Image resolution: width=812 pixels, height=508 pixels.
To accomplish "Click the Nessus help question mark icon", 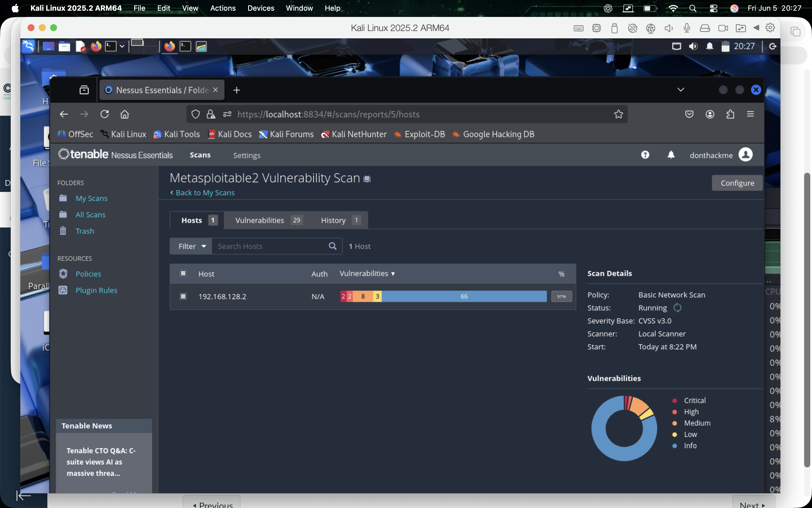I will coord(645,155).
